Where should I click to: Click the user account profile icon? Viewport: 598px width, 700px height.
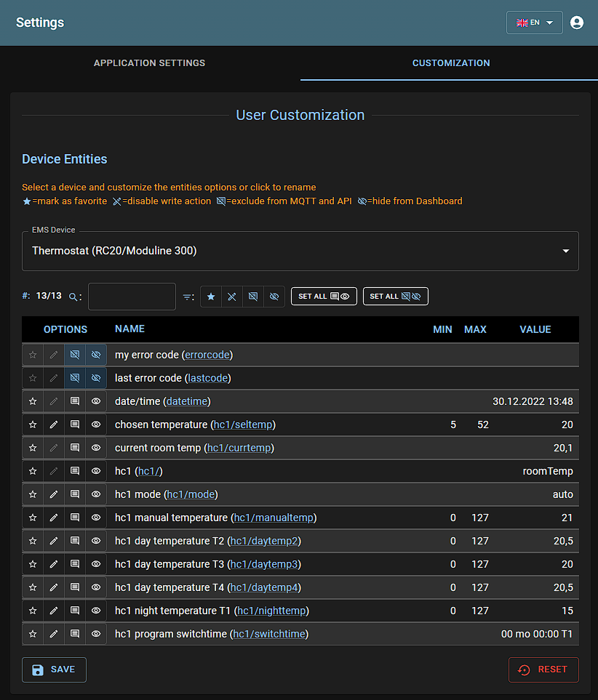click(x=577, y=23)
